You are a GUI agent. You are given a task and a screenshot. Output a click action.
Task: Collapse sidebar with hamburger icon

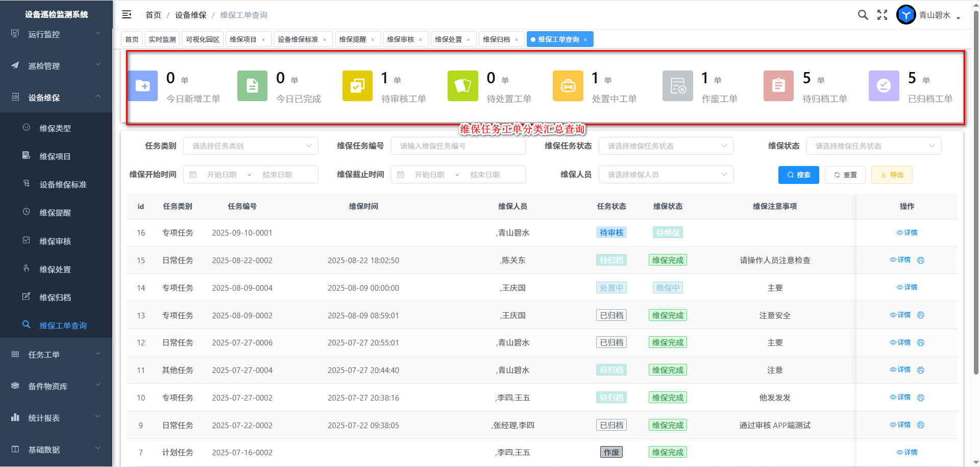coord(127,15)
